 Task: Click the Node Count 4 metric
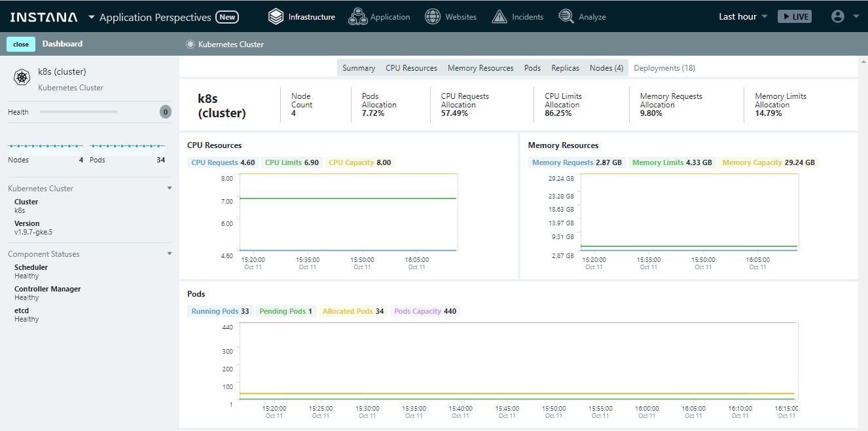pos(302,105)
